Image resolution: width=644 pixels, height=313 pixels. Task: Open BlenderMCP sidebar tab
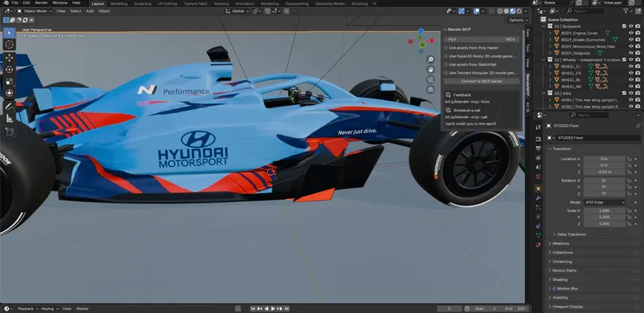coord(527,85)
